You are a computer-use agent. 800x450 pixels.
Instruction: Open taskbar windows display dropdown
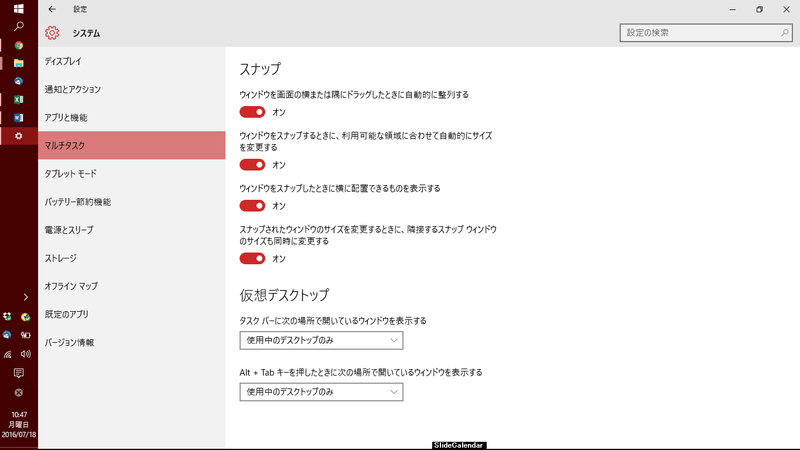pyautogui.click(x=321, y=340)
